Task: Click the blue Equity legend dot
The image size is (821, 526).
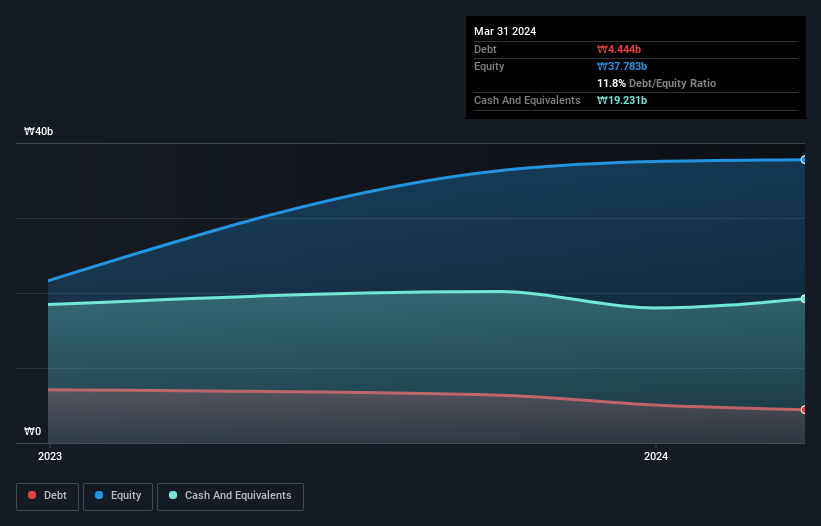Action: tap(99, 495)
